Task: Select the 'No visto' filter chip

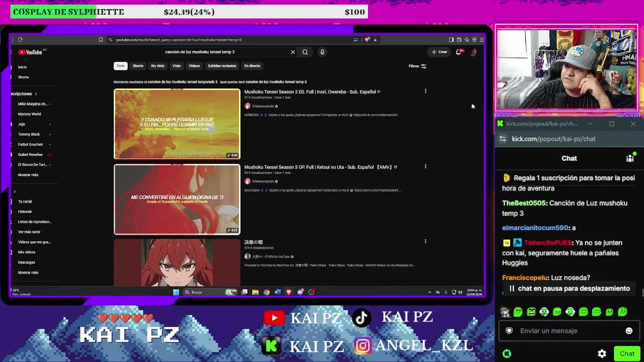Action: (x=157, y=66)
